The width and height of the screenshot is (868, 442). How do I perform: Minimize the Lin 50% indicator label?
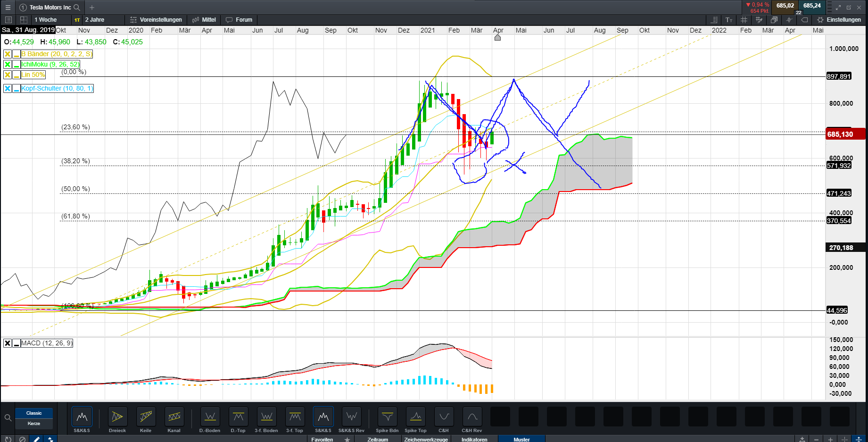point(17,75)
